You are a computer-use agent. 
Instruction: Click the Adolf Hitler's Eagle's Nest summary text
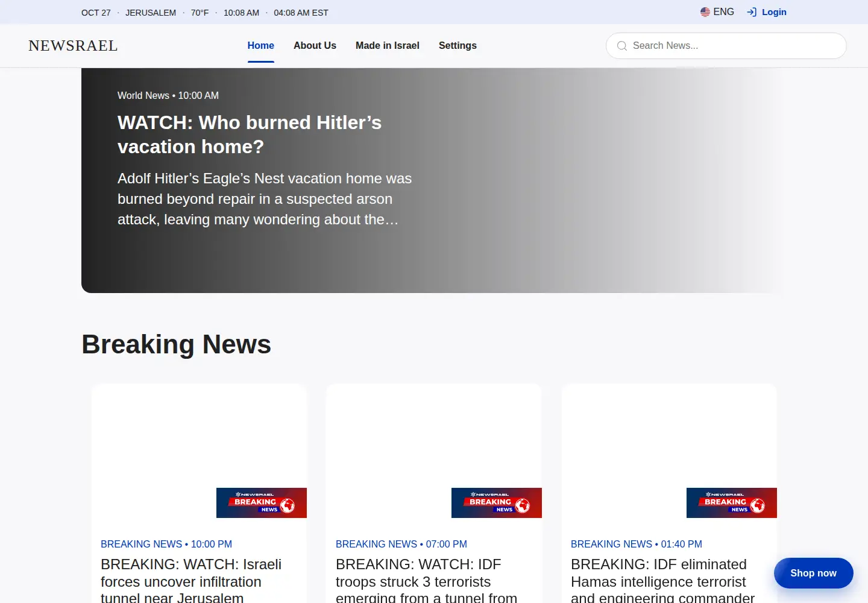265,199
